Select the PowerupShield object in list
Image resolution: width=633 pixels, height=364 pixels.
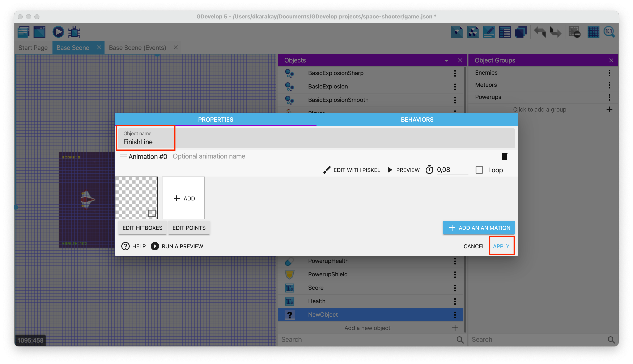328,274
